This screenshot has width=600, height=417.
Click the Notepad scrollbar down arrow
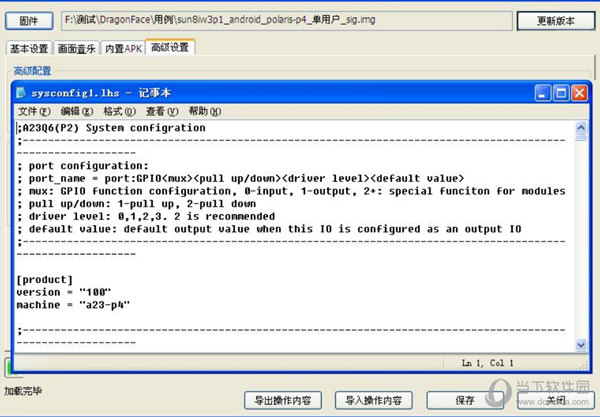(x=581, y=345)
